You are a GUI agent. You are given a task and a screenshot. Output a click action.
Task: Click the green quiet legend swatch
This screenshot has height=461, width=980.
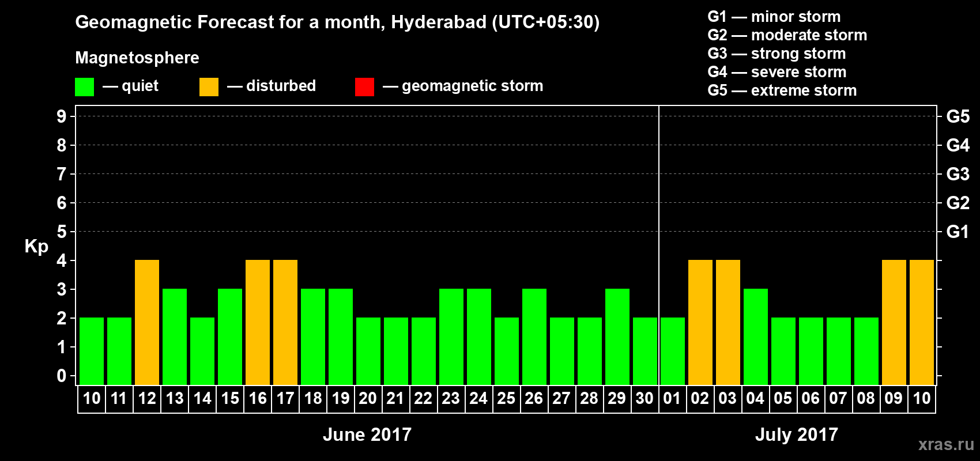[84, 87]
